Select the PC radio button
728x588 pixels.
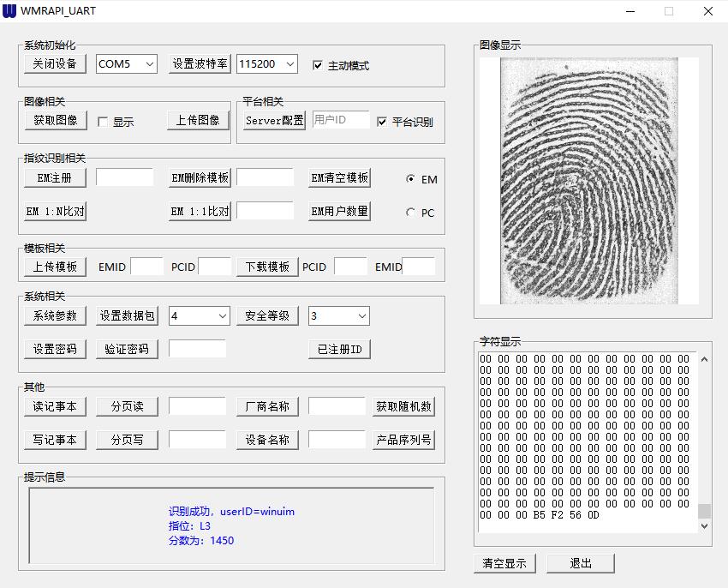[411, 213]
